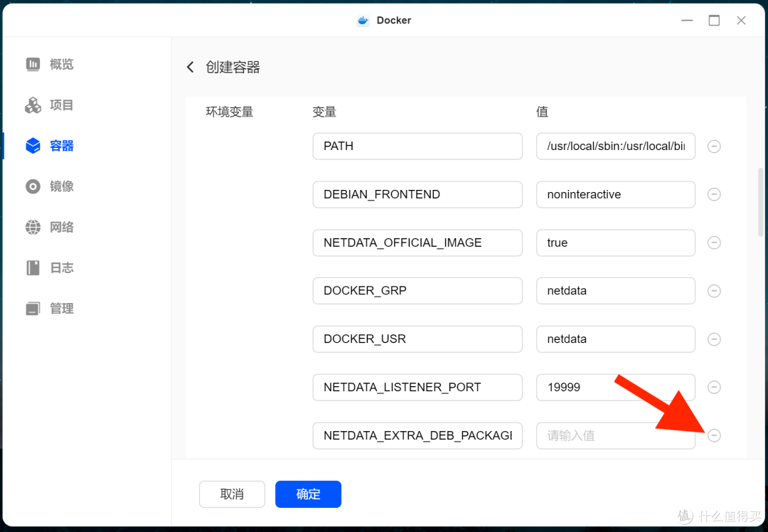Screen dimensions: 768x532
Task: Click the Management (管理) sidebar icon
Action: pyautogui.click(x=33, y=308)
